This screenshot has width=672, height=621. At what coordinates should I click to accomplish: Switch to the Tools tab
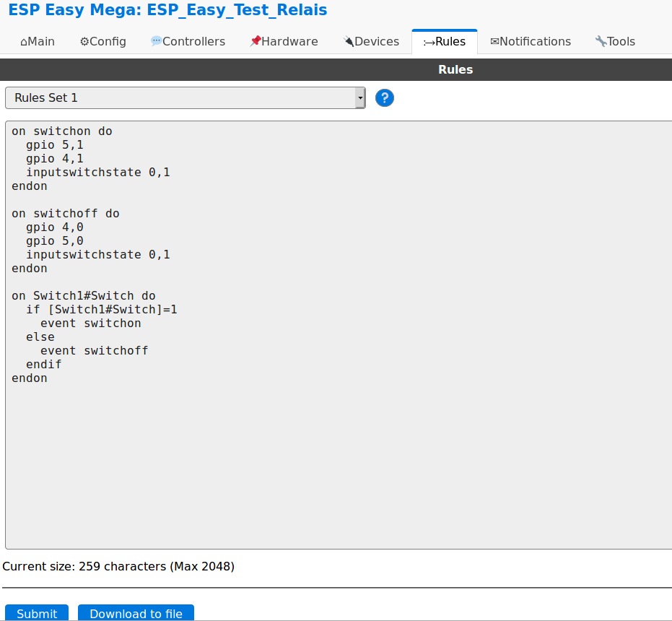pyautogui.click(x=615, y=42)
